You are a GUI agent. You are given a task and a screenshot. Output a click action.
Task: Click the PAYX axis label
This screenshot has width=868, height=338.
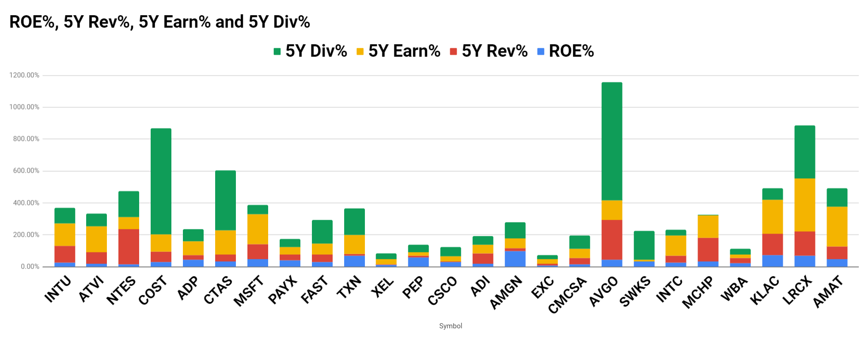(x=283, y=290)
